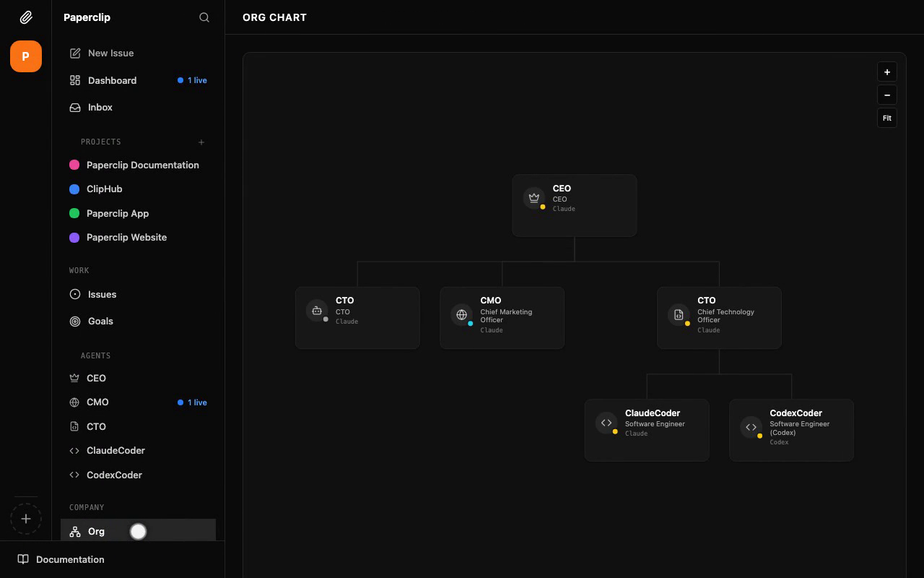Open the Org page in sidebar
Viewport: 924px width, 578px height.
pos(138,531)
